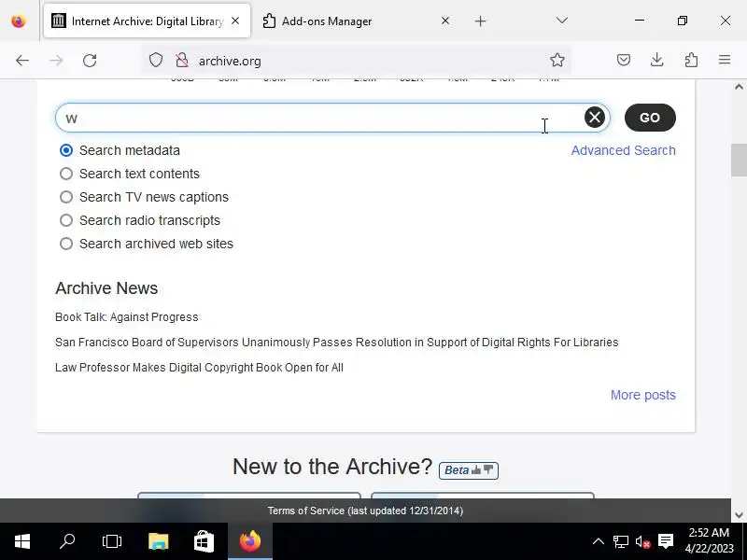
Task: Open Extensions puzzle icon in toolbar
Action: (691, 60)
